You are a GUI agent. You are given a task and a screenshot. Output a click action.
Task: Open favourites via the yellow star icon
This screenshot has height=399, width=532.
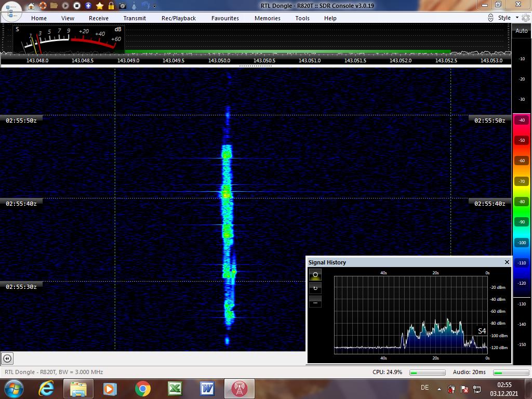[x=100, y=6]
